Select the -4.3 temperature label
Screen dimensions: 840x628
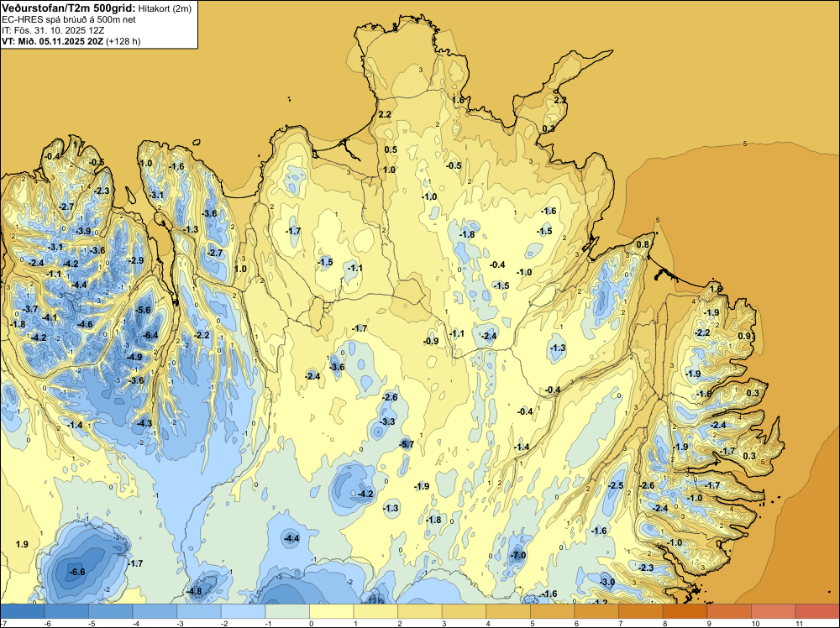pos(144,423)
